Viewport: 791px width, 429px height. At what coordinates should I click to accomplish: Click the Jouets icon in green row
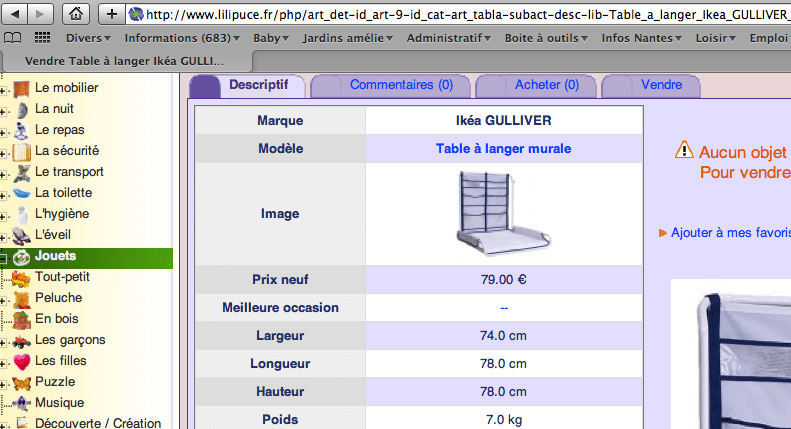coord(22,257)
